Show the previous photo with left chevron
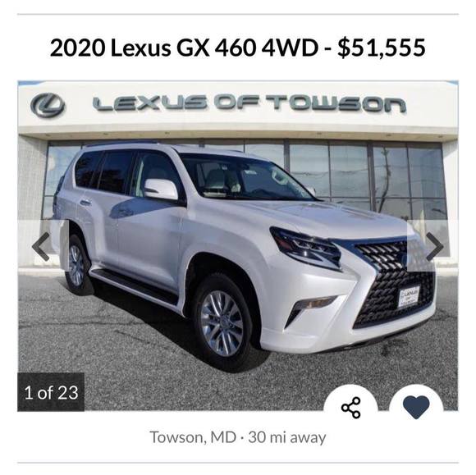The width and height of the screenshot is (476, 475). pyautogui.click(x=42, y=246)
